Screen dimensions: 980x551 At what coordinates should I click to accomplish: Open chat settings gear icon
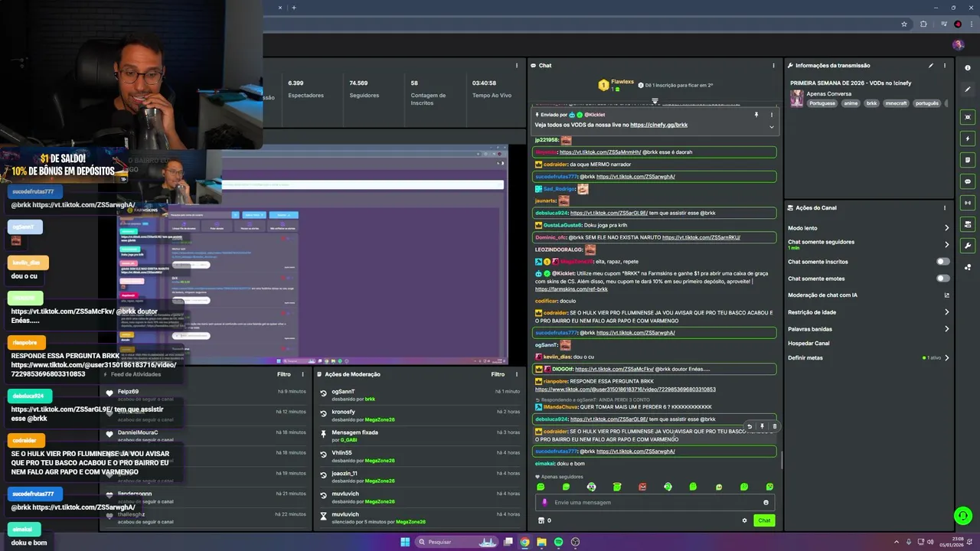(744, 520)
